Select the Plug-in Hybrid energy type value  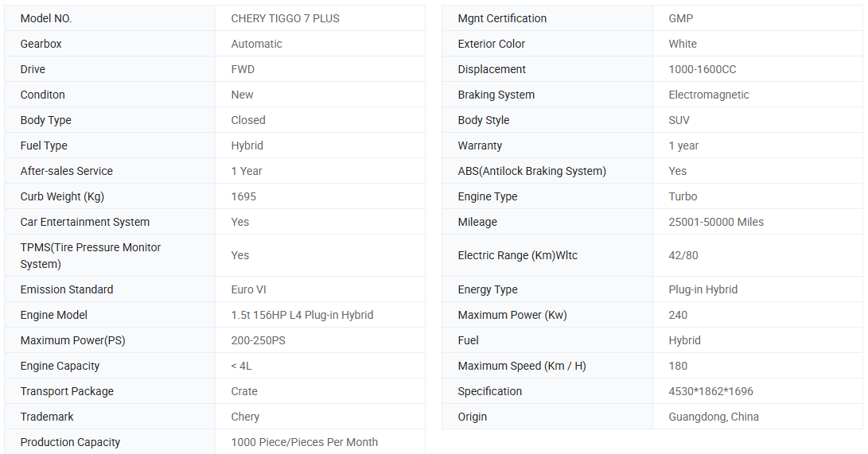(x=703, y=289)
